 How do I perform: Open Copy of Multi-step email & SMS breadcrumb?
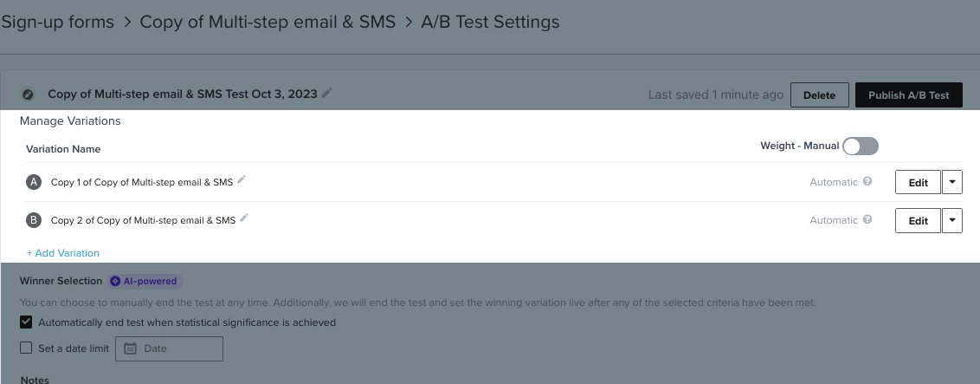268,22
